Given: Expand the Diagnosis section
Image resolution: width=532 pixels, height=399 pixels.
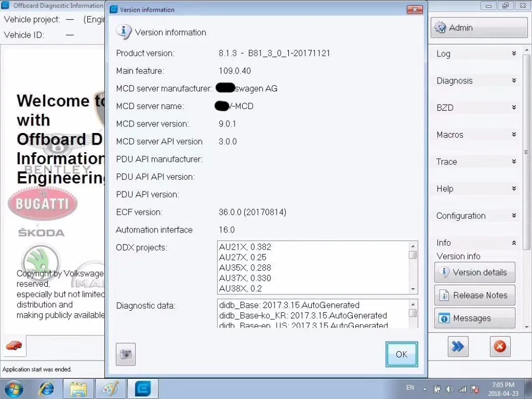Looking at the screenshot, I should click(x=476, y=81).
